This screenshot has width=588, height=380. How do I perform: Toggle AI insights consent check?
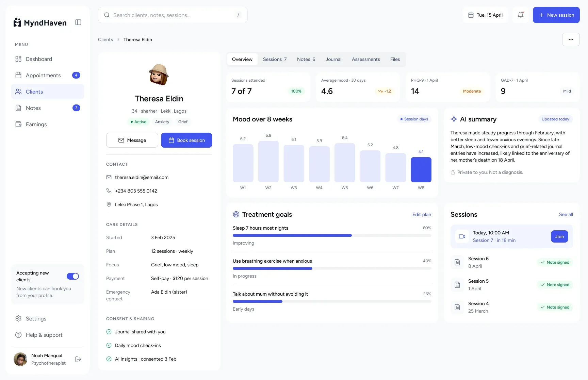coord(109,359)
